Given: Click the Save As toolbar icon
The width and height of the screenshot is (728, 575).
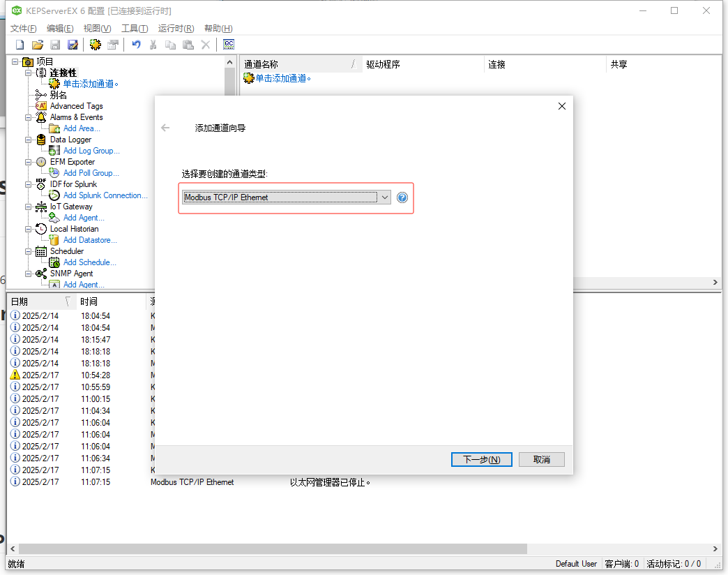Looking at the screenshot, I should (73, 45).
